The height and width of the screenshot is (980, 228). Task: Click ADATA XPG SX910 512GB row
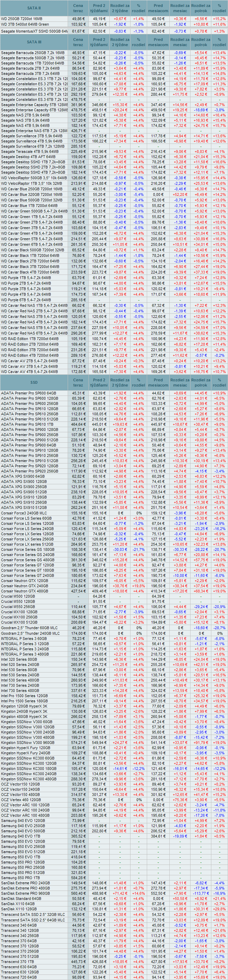tap(114, 507)
